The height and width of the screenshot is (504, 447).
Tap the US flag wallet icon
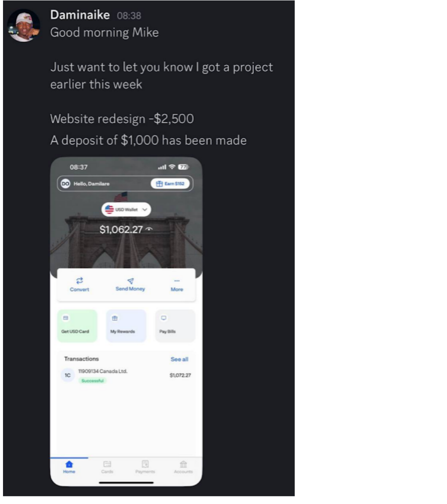pyautogui.click(x=109, y=209)
